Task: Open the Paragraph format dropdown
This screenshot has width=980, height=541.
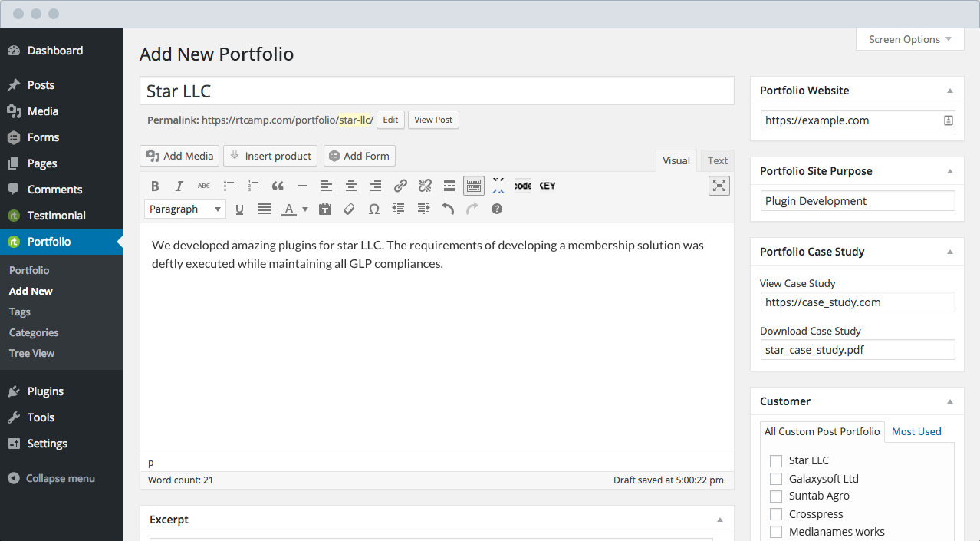Action: point(185,209)
